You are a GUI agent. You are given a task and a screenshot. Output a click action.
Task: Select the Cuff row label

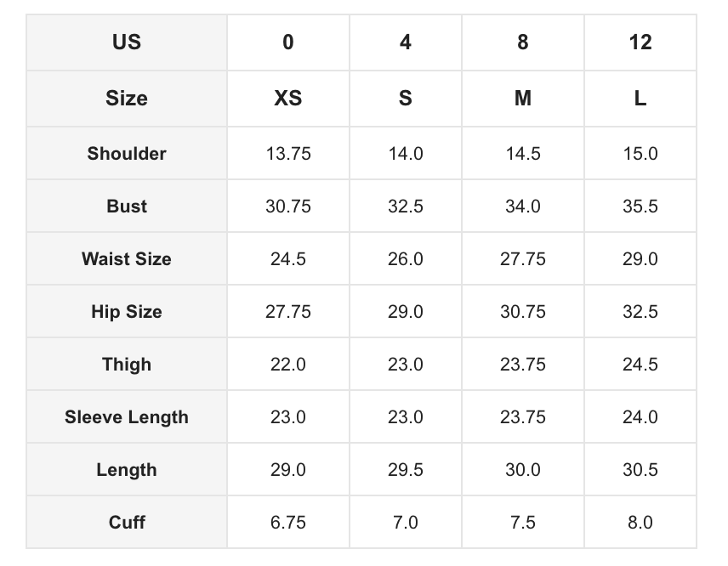[127, 523]
